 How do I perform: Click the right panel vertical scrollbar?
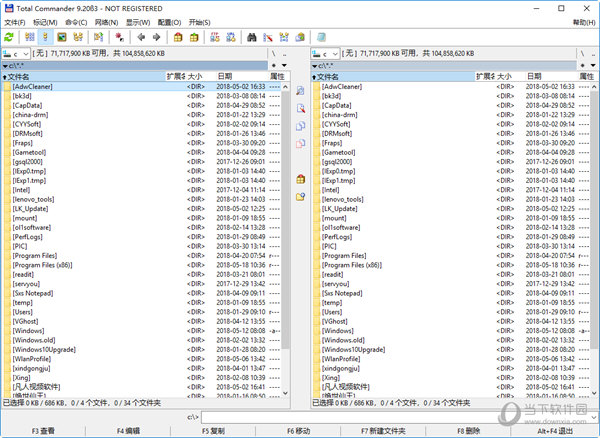point(594,240)
